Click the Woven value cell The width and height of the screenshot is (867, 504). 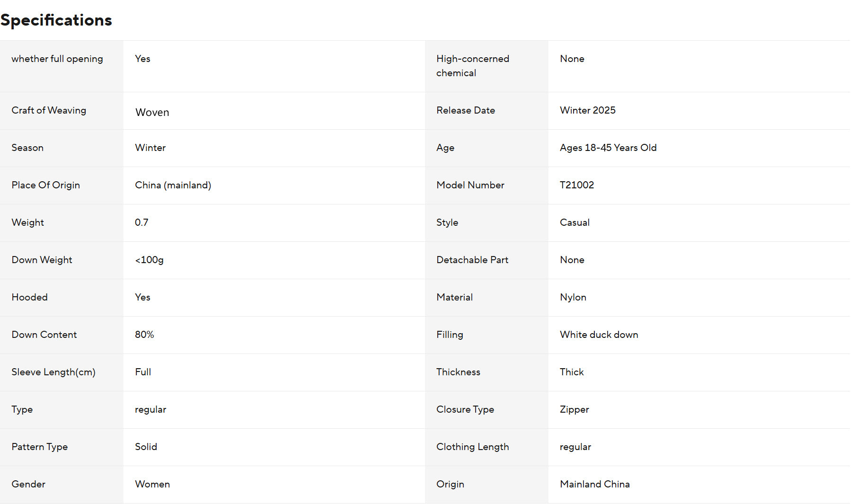tap(152, 112)
